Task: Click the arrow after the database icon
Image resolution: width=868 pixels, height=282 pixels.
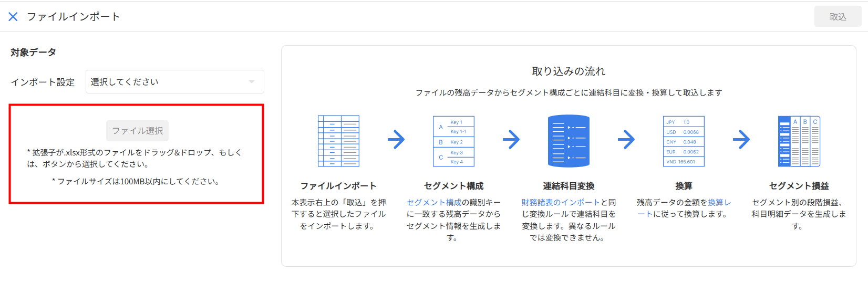Action: [626, 140]
